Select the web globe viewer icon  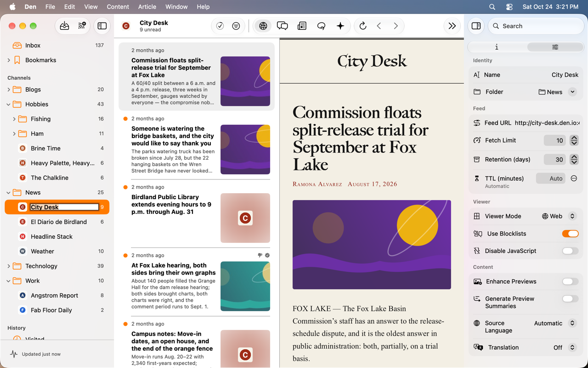[263, 26]
